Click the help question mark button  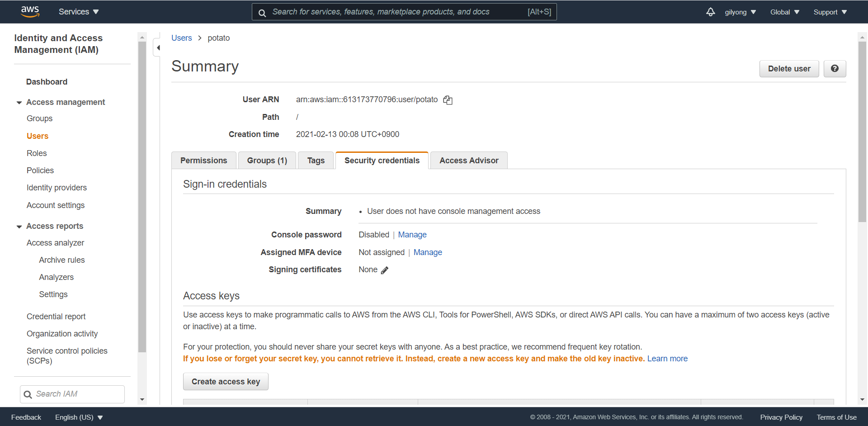(x=835, y=69)
